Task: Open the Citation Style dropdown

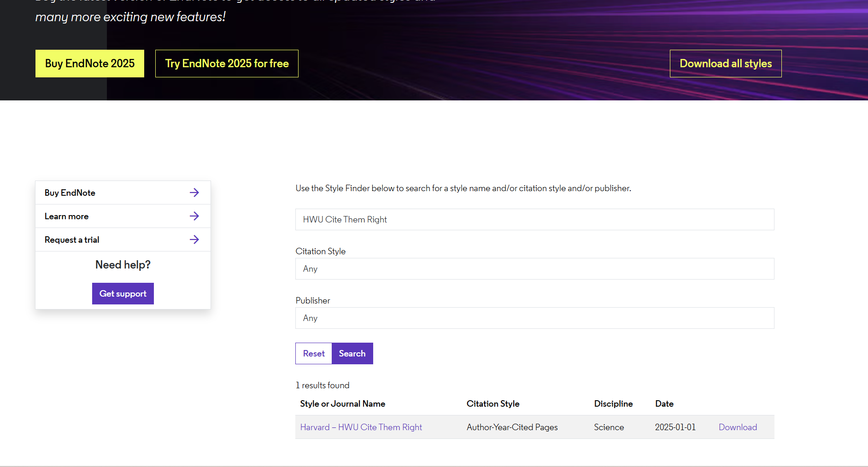Action: point(534,269)
